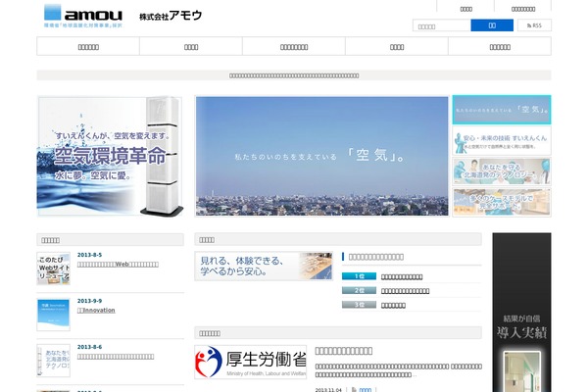588x392 pixels.
Task: Open the news link containing 'Web'
Action: click(x=118, y=265)
